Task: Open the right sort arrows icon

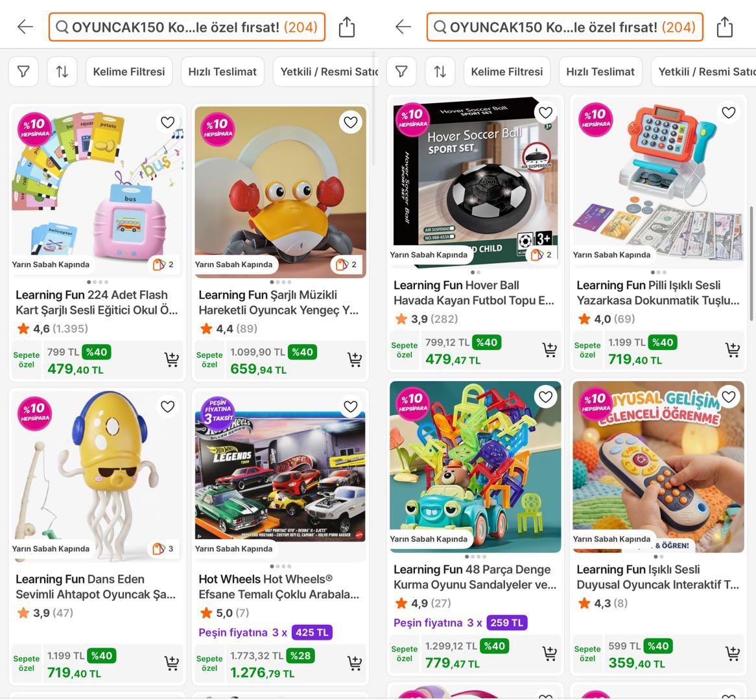Action: (440, 72)
